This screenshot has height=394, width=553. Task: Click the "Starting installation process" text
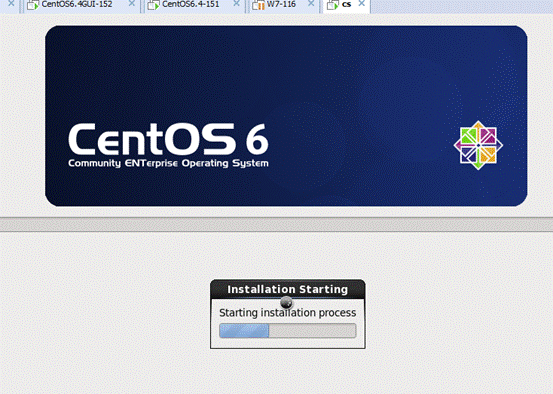click(x=288, y=313)
